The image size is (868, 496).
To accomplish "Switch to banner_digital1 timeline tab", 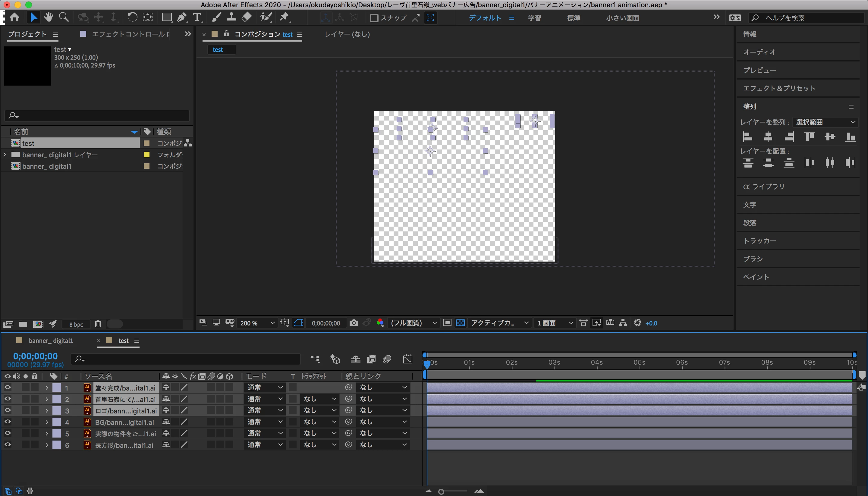I will pyautogui.click(x=51, y=341).
